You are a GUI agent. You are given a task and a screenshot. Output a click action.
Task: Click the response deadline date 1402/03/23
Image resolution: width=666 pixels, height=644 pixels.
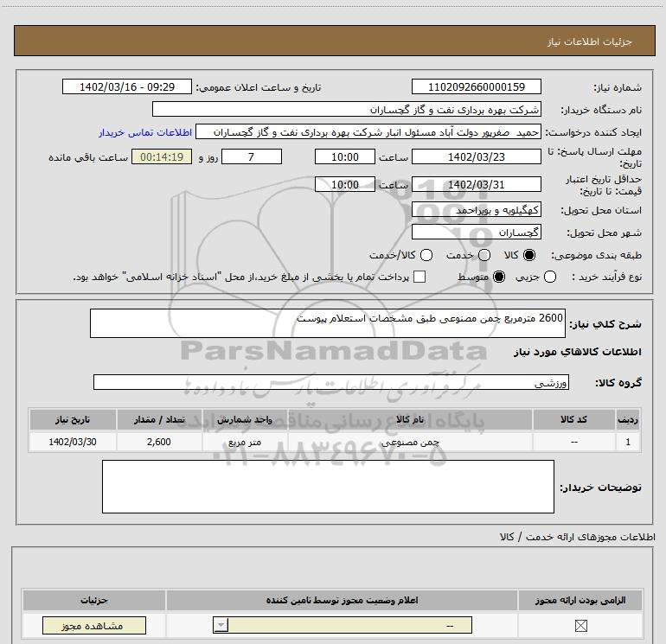click(476, 156)
